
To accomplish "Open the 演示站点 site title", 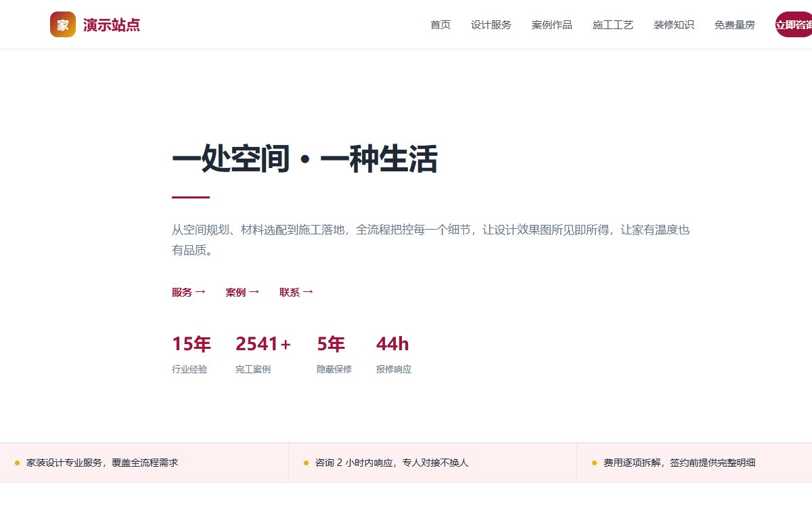I will [112, 25].
